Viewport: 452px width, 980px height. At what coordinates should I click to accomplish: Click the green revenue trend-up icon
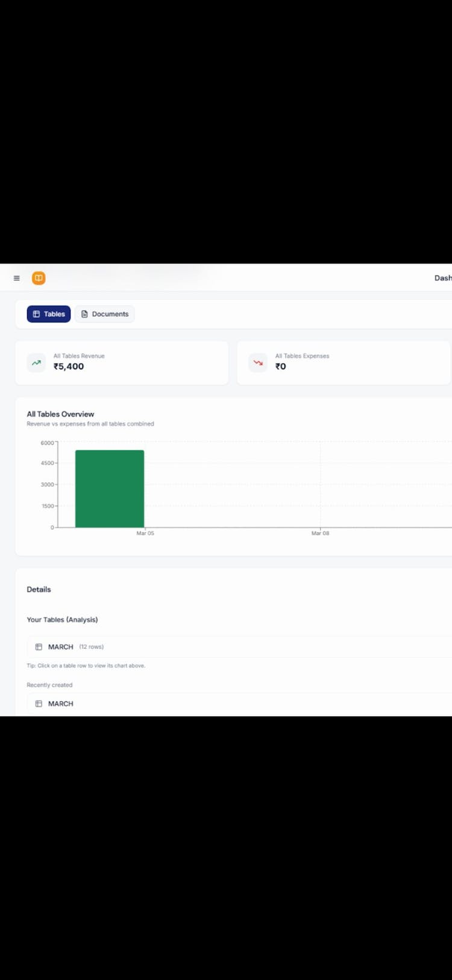36,362
